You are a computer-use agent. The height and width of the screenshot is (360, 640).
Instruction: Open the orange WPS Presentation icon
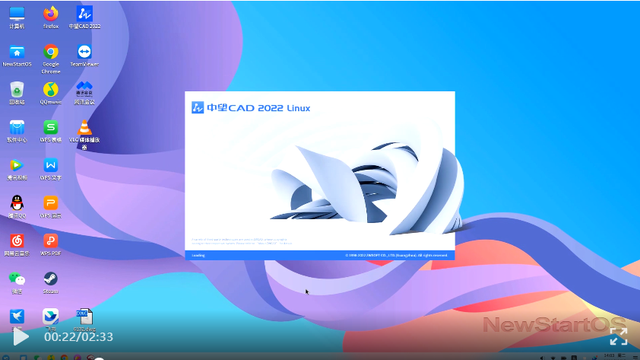click(51, 207)
